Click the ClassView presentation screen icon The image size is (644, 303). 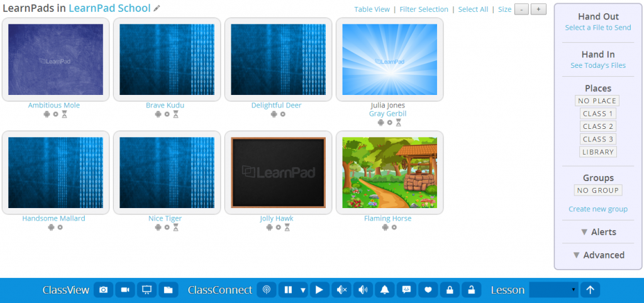coord(147,290)
